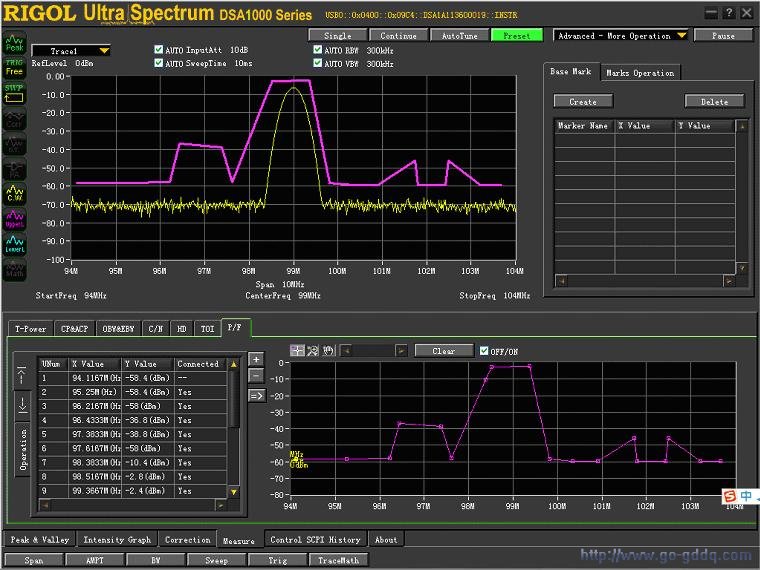Click the Clear button in the P/F panel
This screenshot has width=760, height=570.
coord(443,351)
